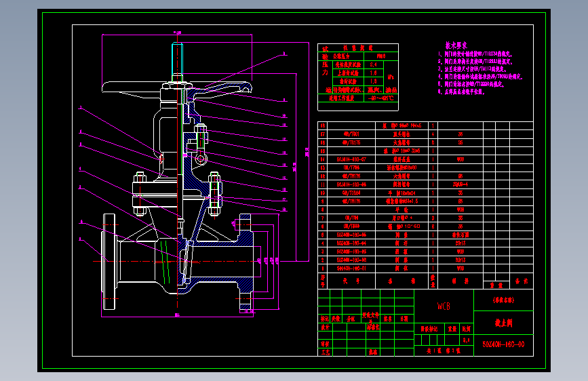Select technical requirement line number 3
Image resolution: width=588 pixels, height=381 pixels.
(472, 69)
